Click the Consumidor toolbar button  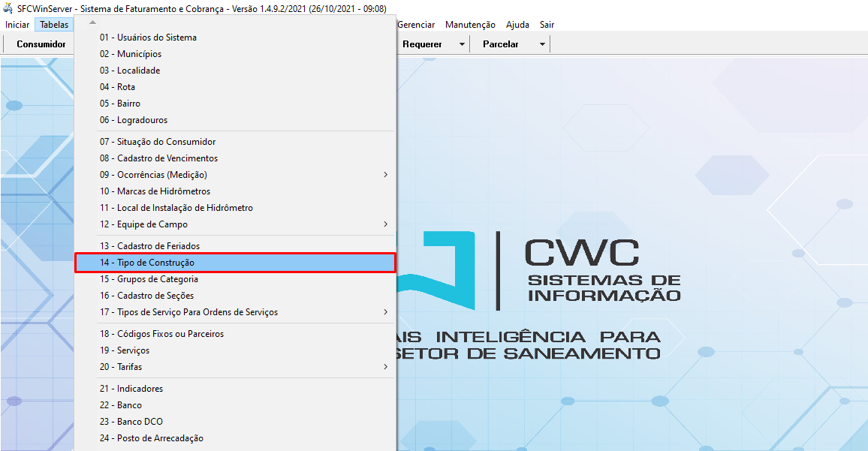click(x=41, y=44)
